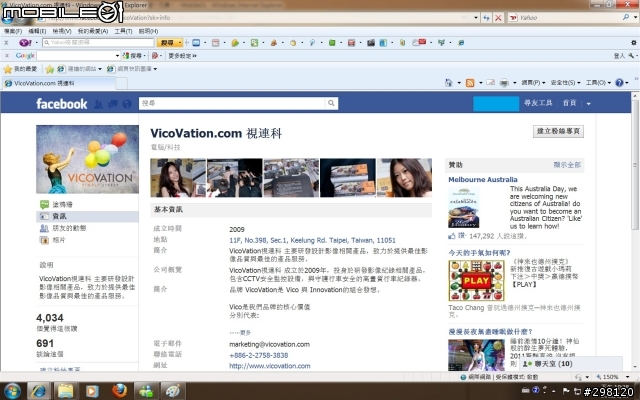This screenshot has height=400, width=640.
Task: Click Internet Explorer taskbar icon
Action: [x=39, y=391]
